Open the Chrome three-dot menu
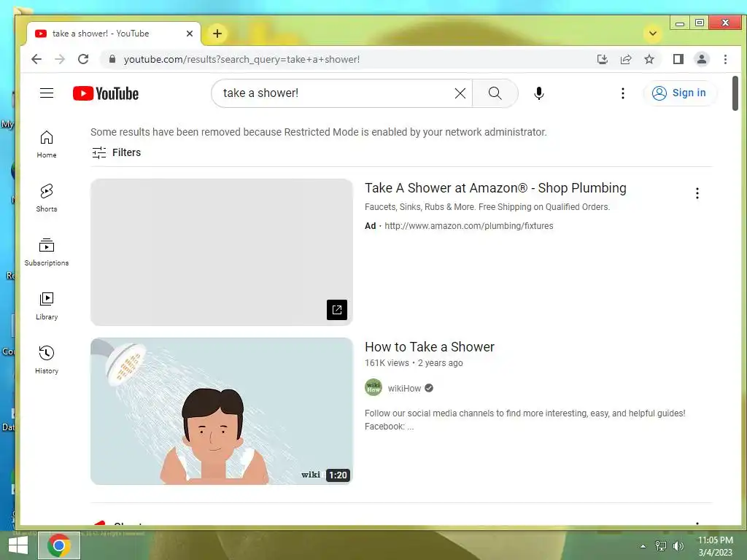This screenshot has height=560, width=747. (725, 59)
